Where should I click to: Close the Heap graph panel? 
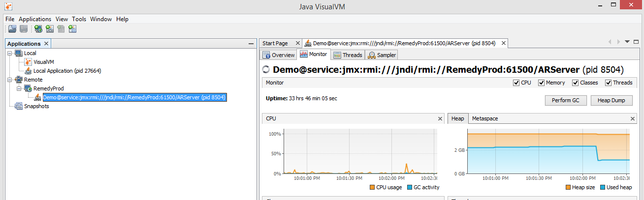[633, 118]
